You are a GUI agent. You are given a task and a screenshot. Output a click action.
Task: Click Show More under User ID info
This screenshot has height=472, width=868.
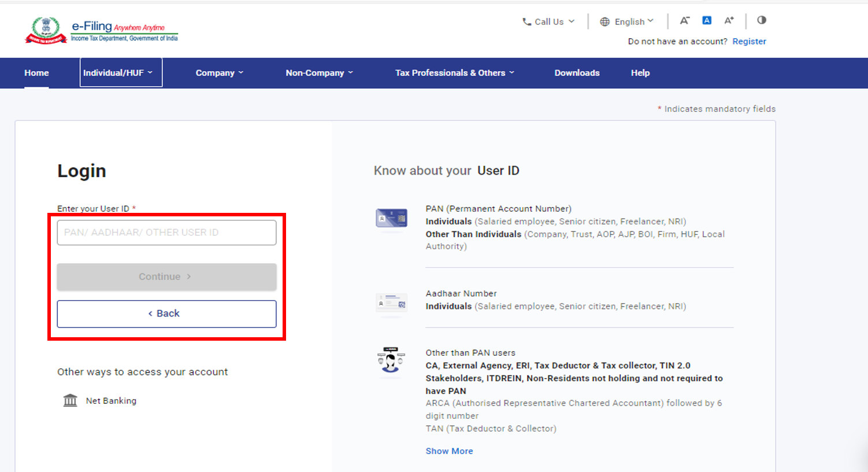point(449,451)
